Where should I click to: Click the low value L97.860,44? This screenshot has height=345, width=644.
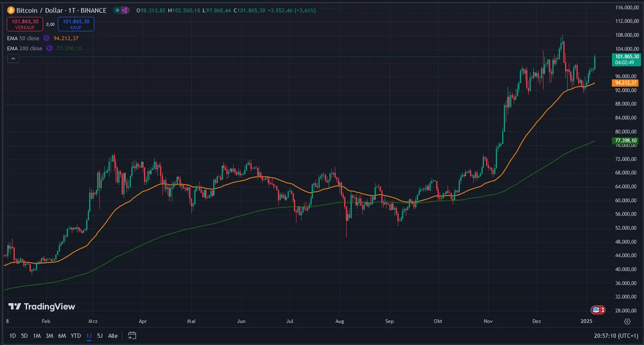pos(217,10)
